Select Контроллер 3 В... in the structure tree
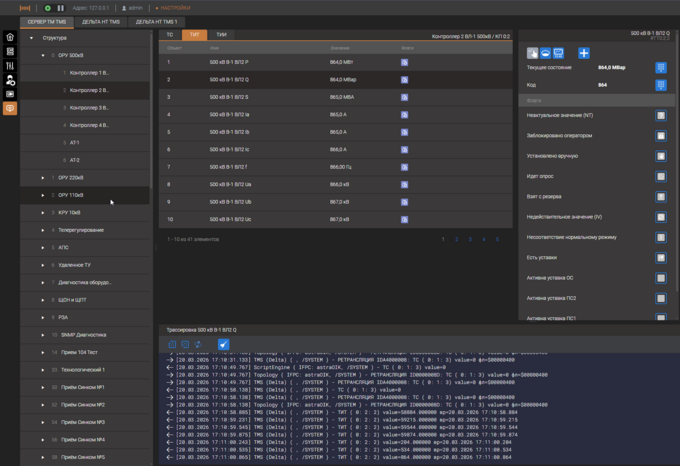 (x=89, y=108)
